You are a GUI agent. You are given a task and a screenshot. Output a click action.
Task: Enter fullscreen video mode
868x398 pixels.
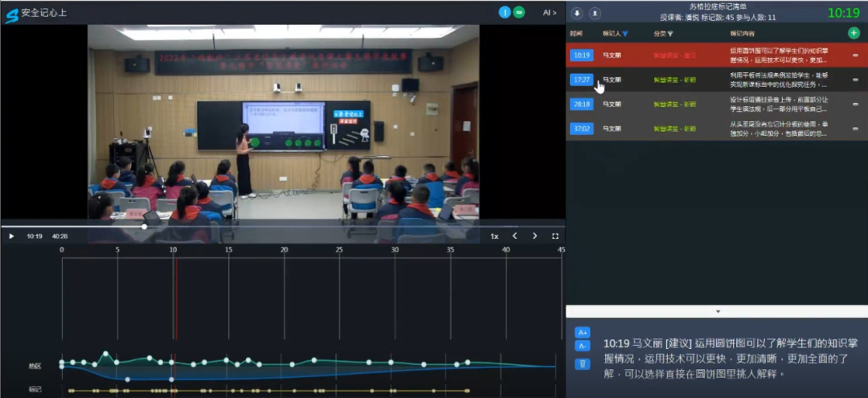(x=555, y=236)
